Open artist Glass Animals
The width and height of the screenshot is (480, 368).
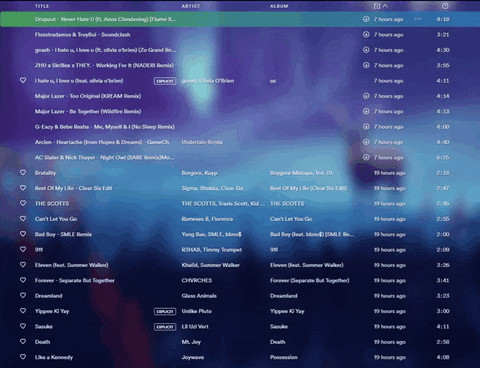199,296
